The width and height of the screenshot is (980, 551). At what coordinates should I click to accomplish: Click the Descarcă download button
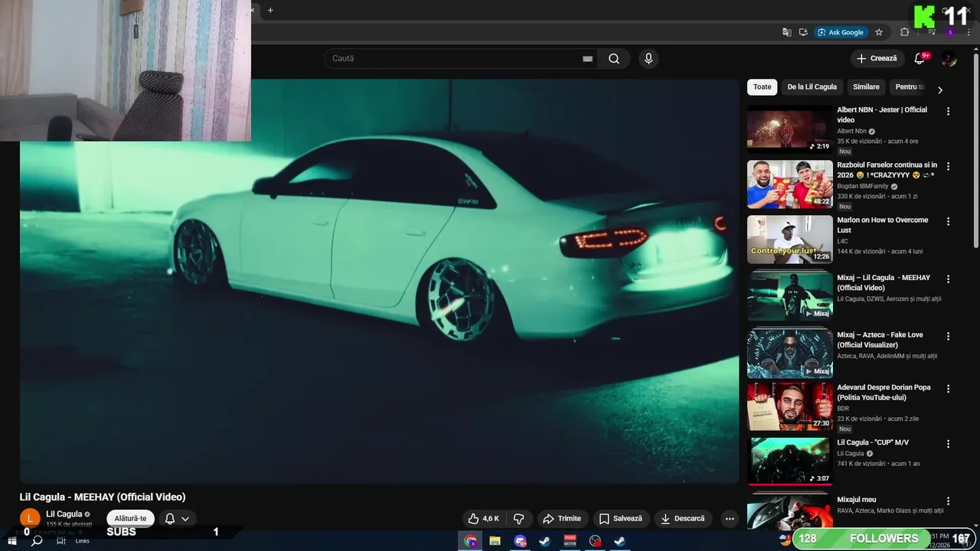tap(683, 519)
